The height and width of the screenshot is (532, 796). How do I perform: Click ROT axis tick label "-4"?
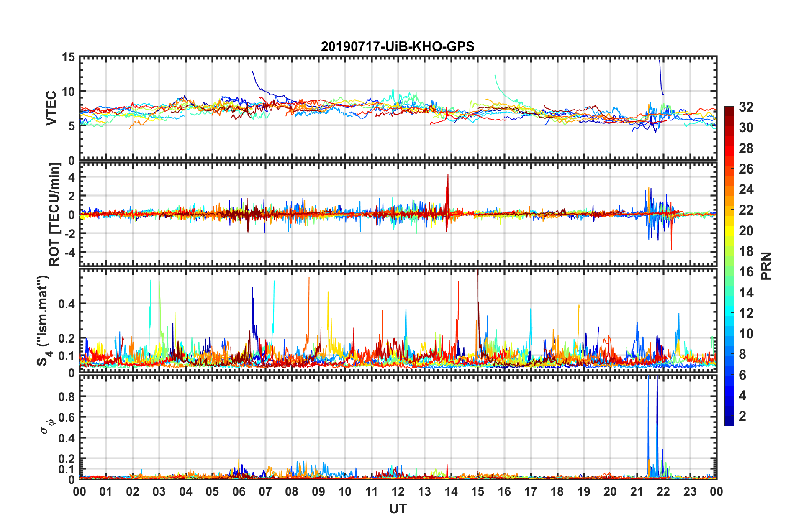click(69, 252)
